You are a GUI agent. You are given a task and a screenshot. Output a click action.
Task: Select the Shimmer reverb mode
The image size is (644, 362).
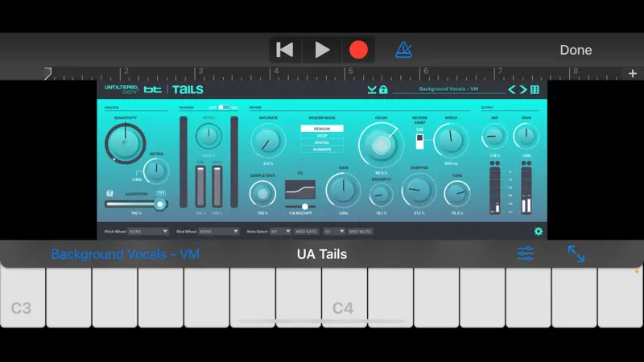[x=321, y=150]
